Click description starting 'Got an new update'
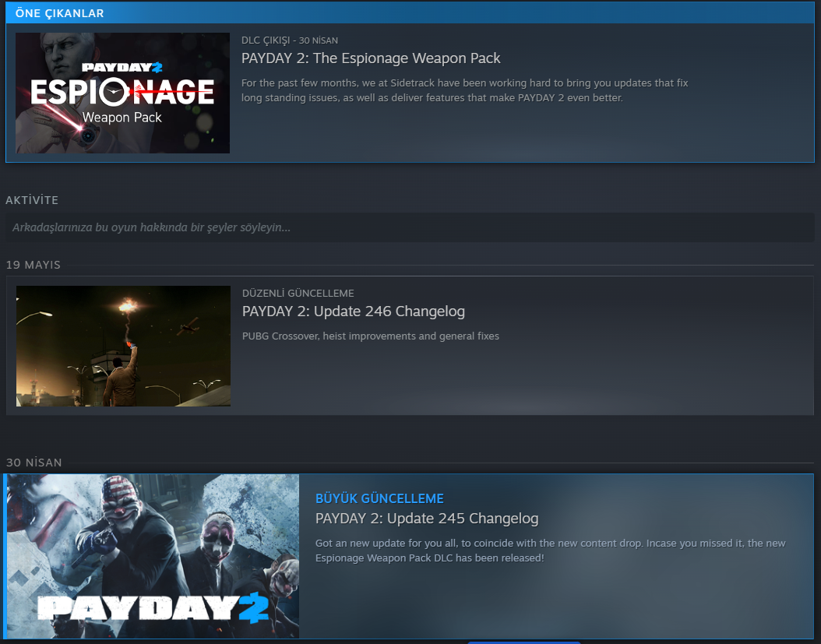 click(x=550, y=551)
